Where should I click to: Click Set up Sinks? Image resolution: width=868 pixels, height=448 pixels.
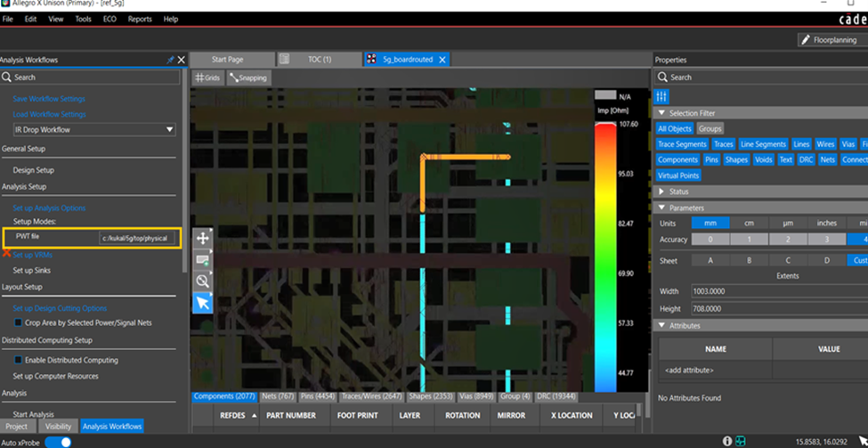31,270
